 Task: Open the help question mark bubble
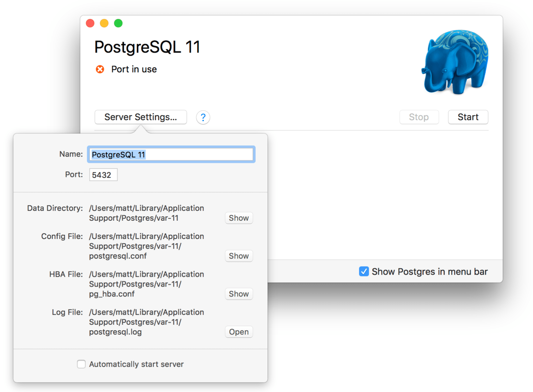point(203,117)
